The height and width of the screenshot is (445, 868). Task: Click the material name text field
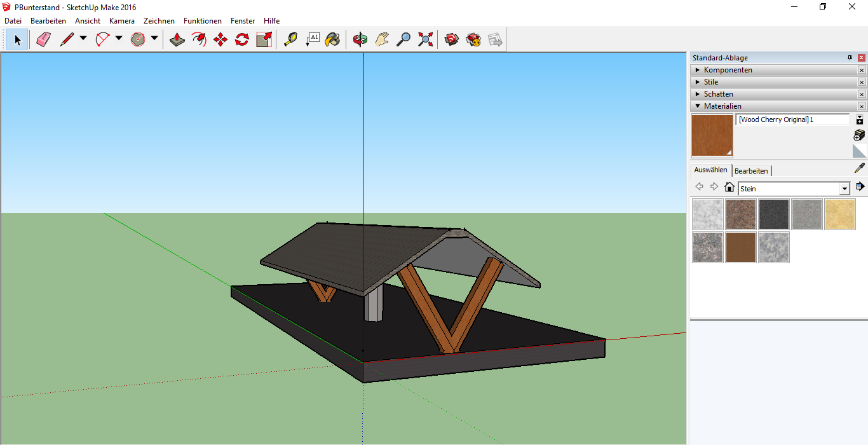coord(792,120)
